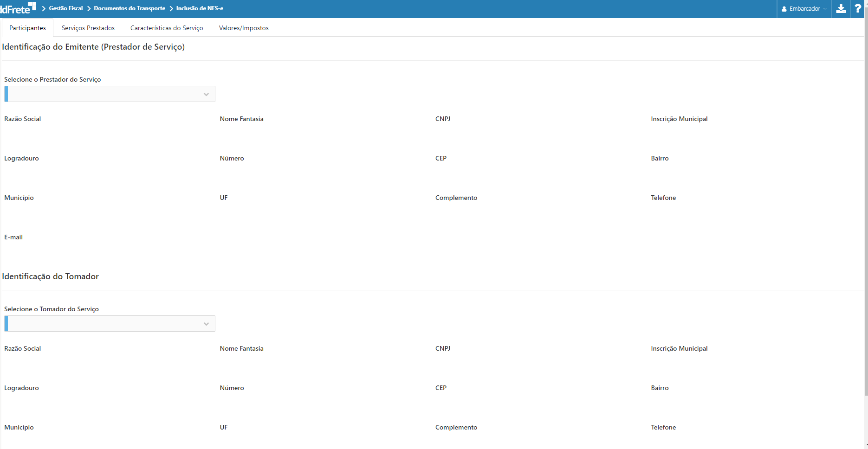The width and height of the screenshot is (868, 449).
Task: Click Número label in Emitente section
Action: point(232,158)
